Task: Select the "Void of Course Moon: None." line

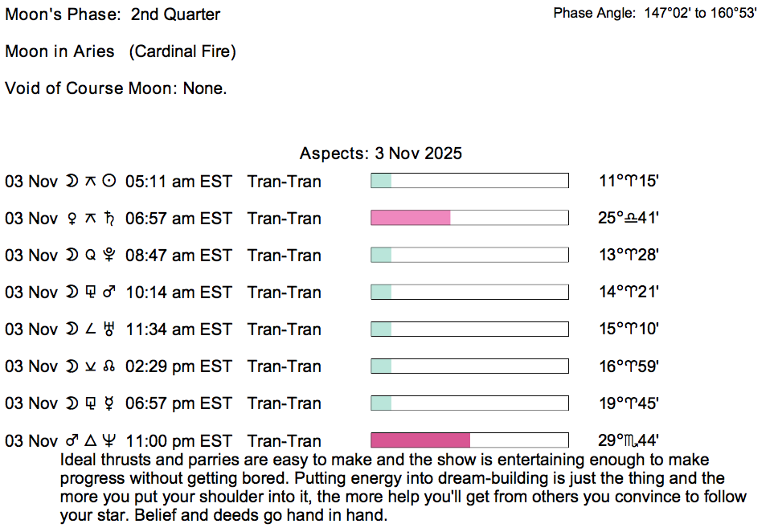Action: coord(116,88)
